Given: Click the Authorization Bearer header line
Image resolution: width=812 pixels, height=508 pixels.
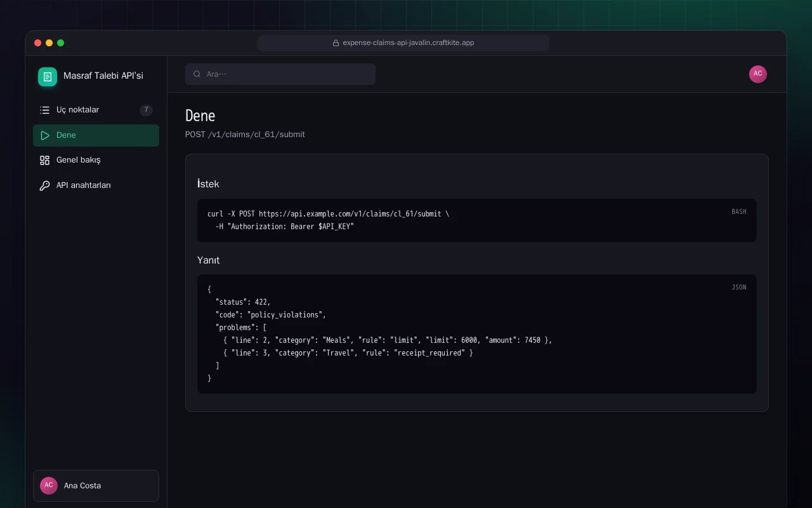Looking at the screenshot, I should point(285,227).
